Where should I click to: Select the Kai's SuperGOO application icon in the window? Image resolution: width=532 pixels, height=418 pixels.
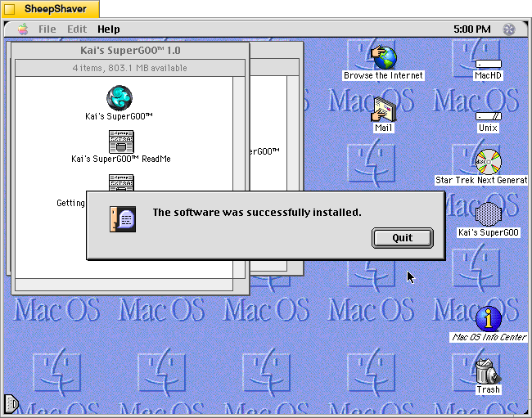[119, 98]
